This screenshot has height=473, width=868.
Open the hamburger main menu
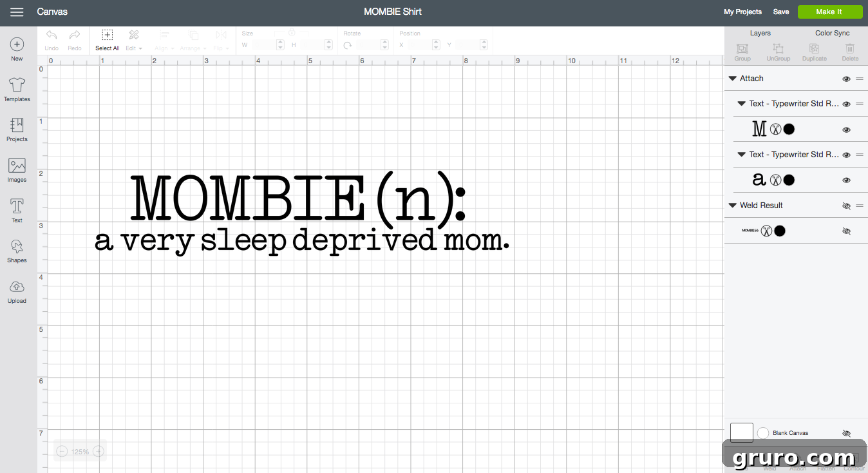coord(17,12)
